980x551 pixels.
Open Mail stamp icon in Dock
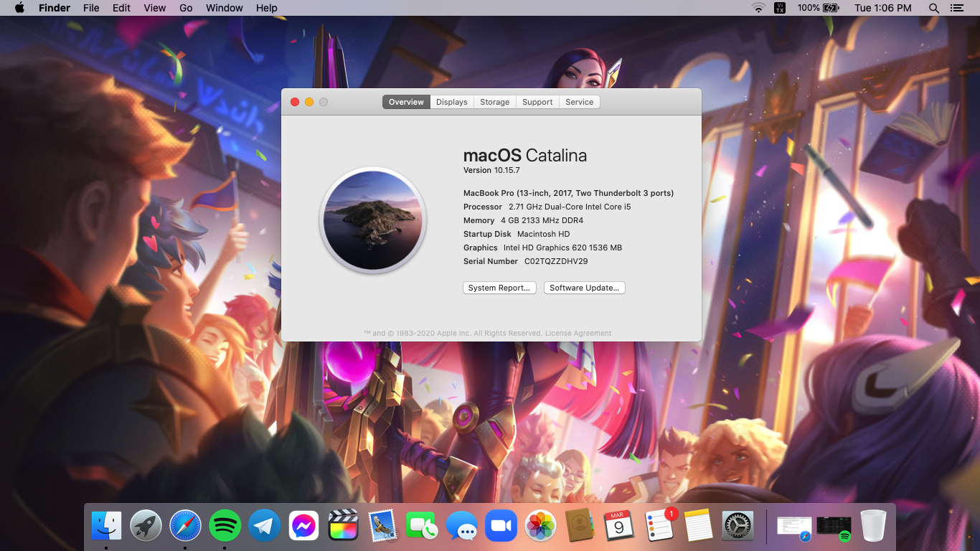point(382,526)
